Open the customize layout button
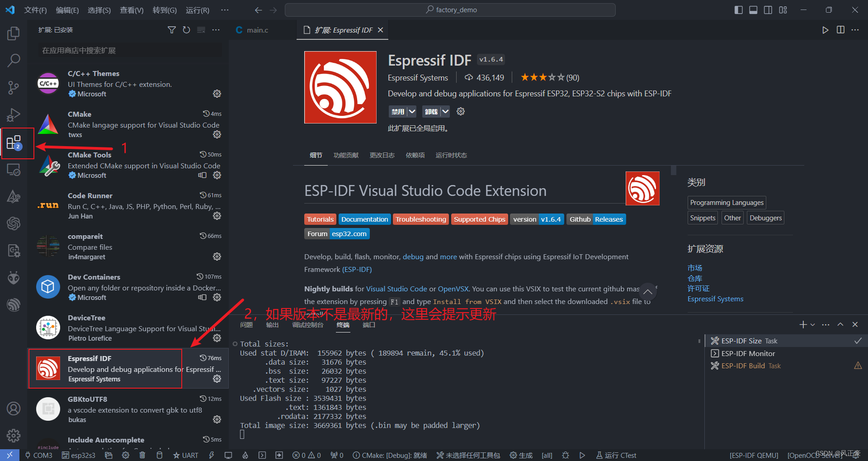The image size is (868, 461). coord(783,10)
